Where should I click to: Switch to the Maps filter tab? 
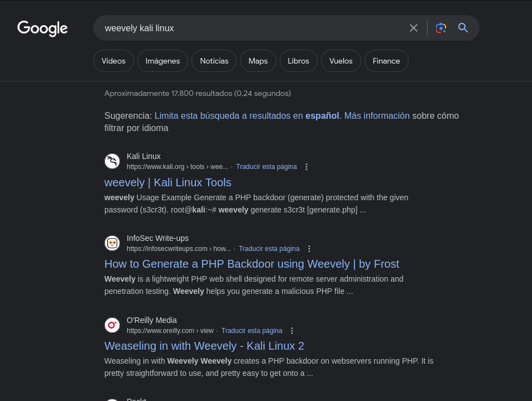pyautogui.click(x=258, y=61)
